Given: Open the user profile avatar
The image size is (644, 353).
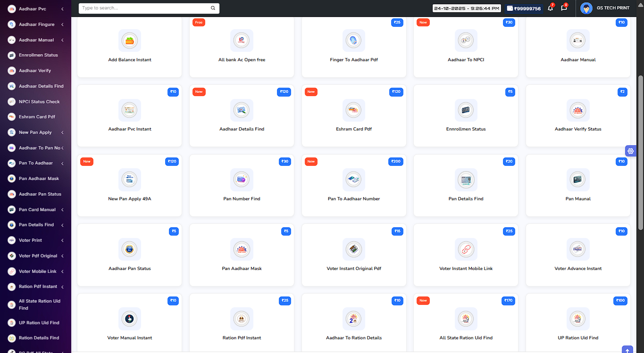Looking at the screenshot, I should tap(586, 8).
